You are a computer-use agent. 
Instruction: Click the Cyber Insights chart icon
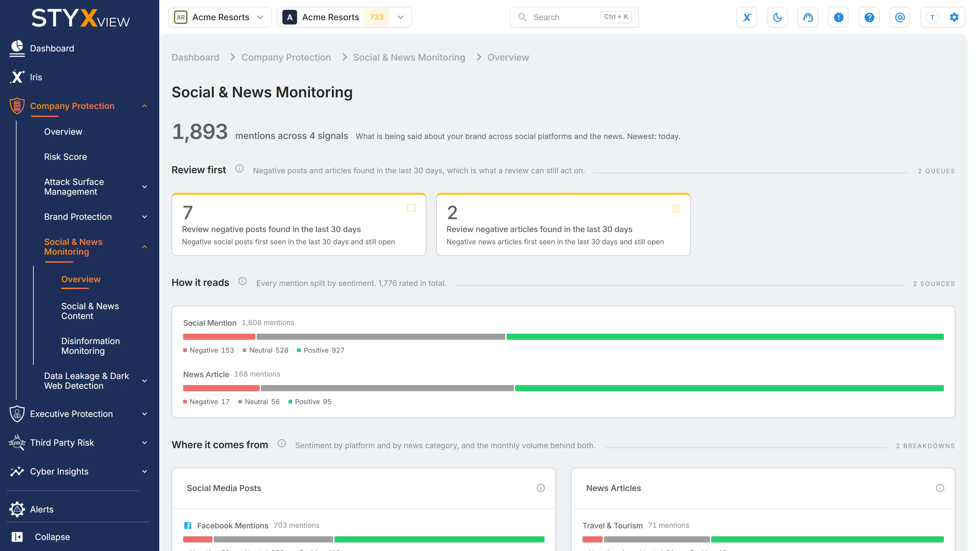click(17, 471)
